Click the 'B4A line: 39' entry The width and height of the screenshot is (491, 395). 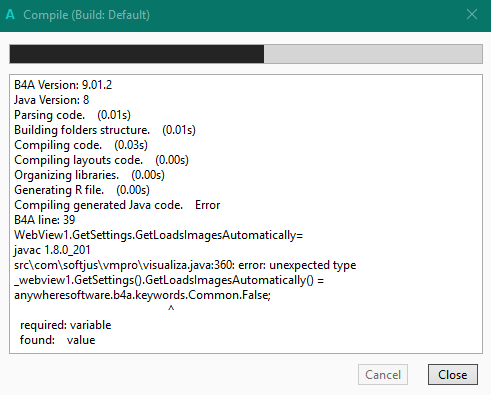pyautogui.click(x=45, y=220)
